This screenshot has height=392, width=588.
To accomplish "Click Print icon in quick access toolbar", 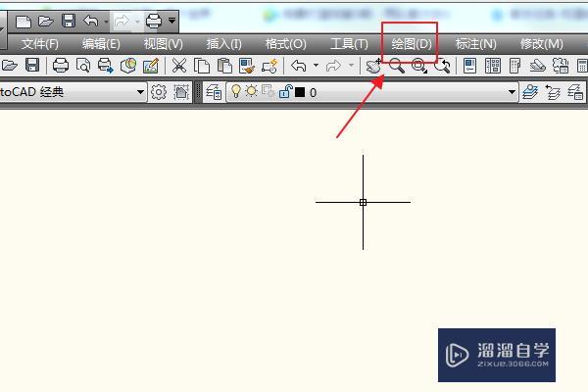I will 154,21.
